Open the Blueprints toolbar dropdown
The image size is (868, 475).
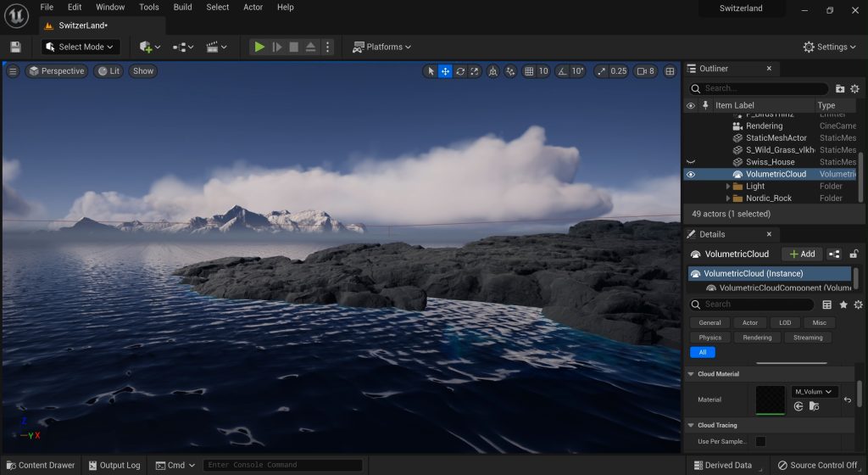coord(183,47)
